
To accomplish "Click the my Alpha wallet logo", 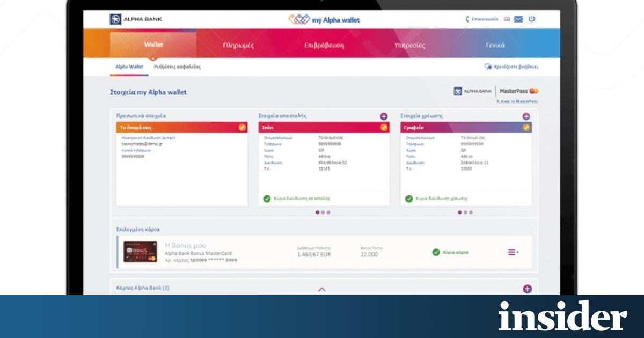I will [x=324, y=20].
